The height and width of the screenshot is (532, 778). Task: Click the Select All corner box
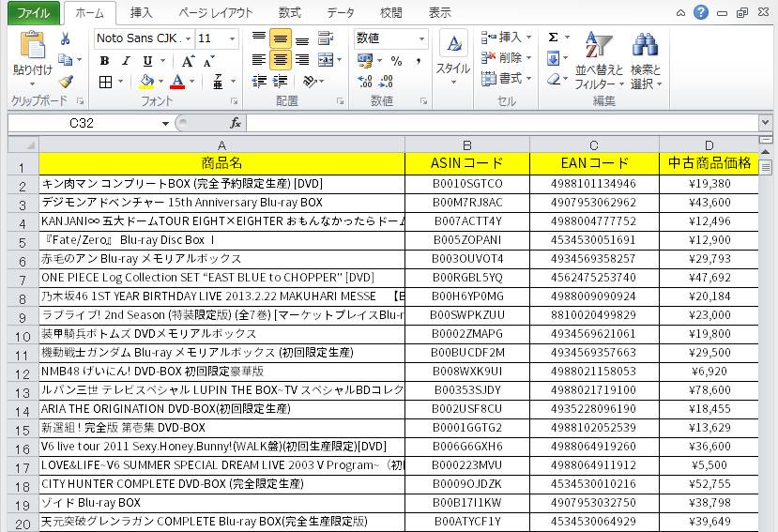coord(23,144)
